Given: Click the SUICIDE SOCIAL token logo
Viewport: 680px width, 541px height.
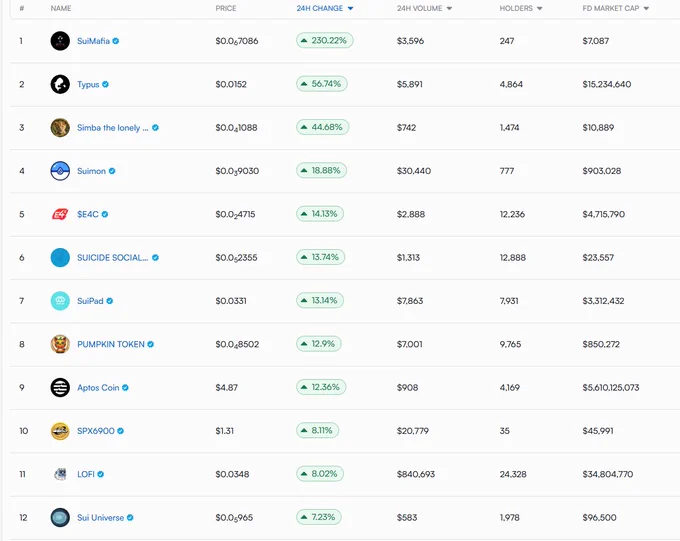Looking at the screenshot, I should tap(60, 258).
